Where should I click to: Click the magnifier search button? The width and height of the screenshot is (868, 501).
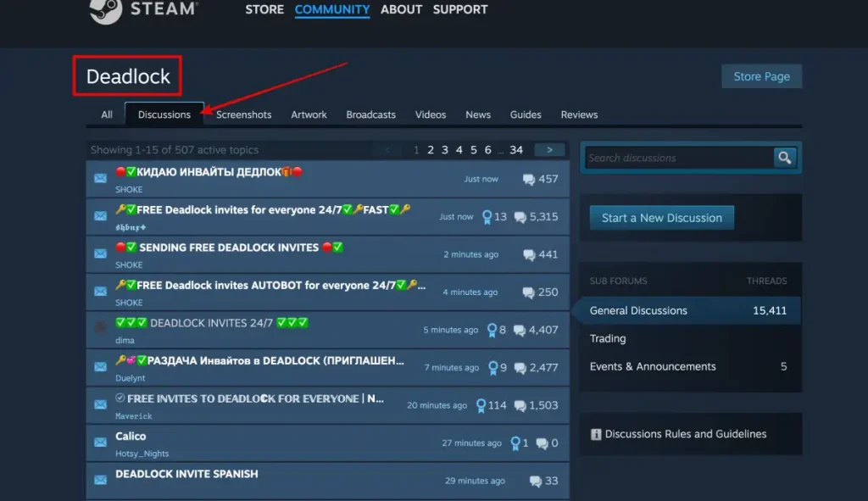point(784,158)
